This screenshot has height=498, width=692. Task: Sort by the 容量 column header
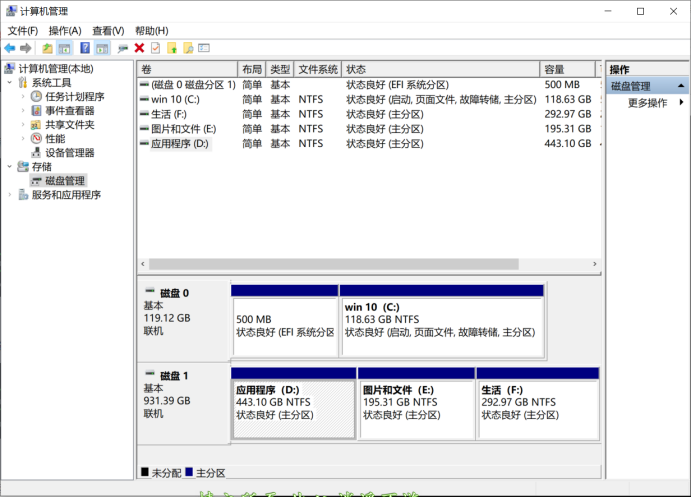(568, 69)
